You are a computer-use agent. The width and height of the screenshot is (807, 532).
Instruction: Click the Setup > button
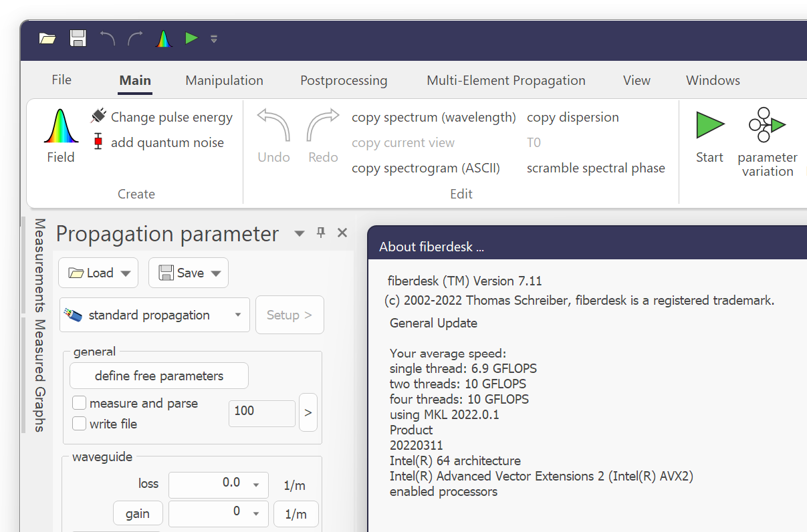coord(290,315)
